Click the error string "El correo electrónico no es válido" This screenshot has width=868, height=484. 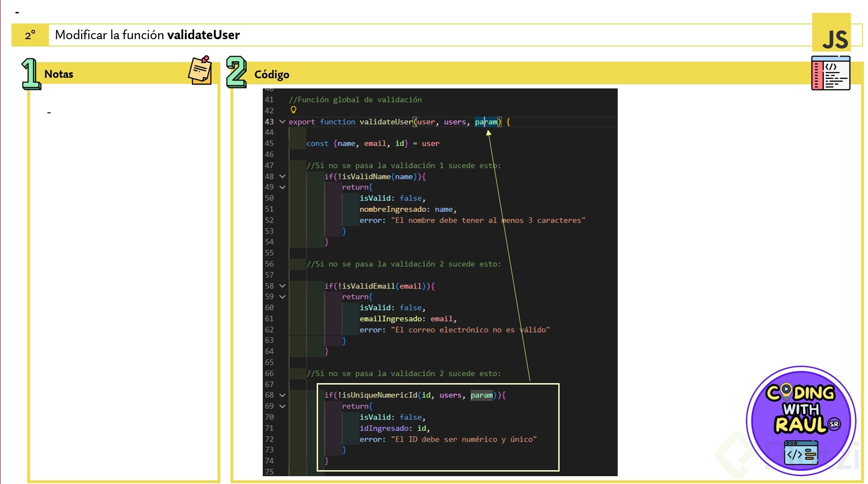click(470, 330)
